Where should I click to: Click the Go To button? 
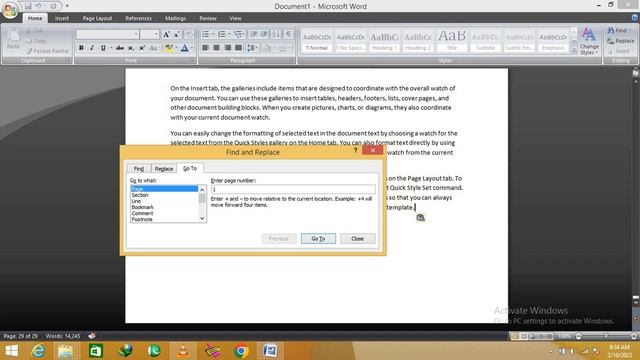[318, 238]
